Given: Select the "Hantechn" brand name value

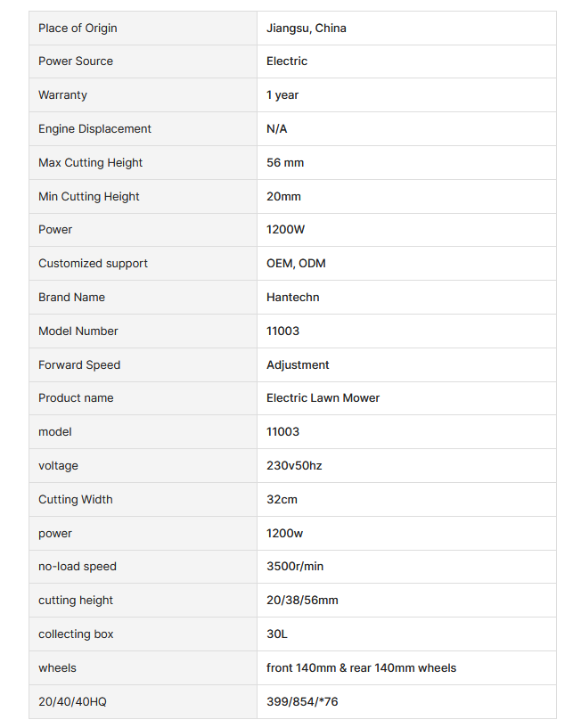Looking at the screenshot, I should click(x=292, y=298).
